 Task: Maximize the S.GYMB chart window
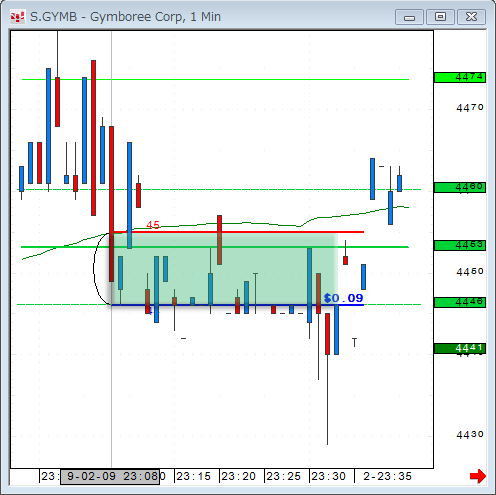[440, 17]
